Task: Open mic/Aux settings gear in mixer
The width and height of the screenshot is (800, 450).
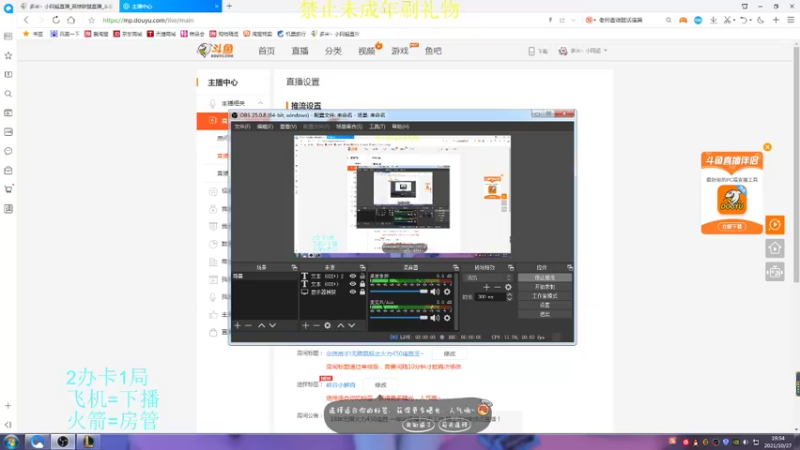Action: tap(447, 318)
